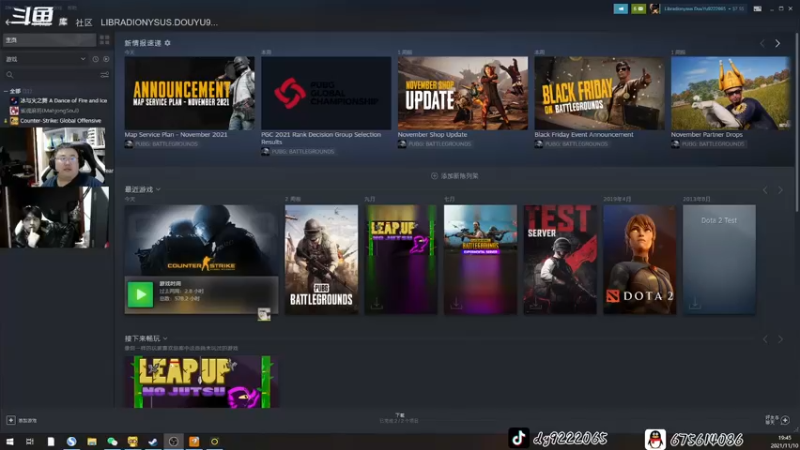Click the library vertical scrollbar

[x=797, y=122]
